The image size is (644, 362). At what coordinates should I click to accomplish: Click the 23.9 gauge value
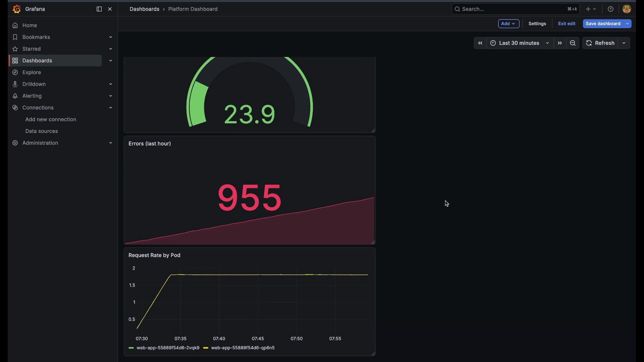click(250, 115)
